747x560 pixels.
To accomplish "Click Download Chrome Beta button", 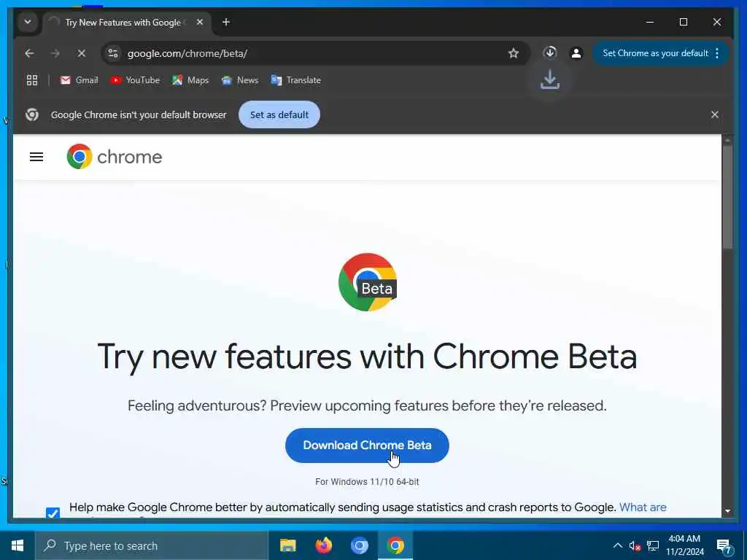I will 367,446.
